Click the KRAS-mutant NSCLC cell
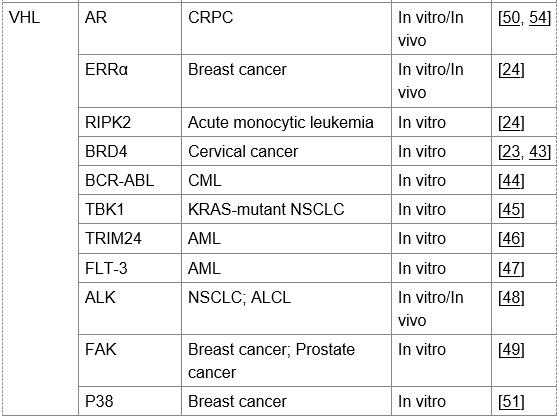The width and height of the screenshot is (557, 417). [x=286, y=209]
